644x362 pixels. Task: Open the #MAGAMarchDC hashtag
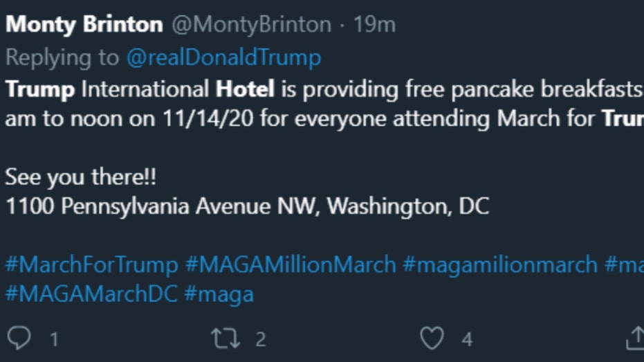point(91,293)
